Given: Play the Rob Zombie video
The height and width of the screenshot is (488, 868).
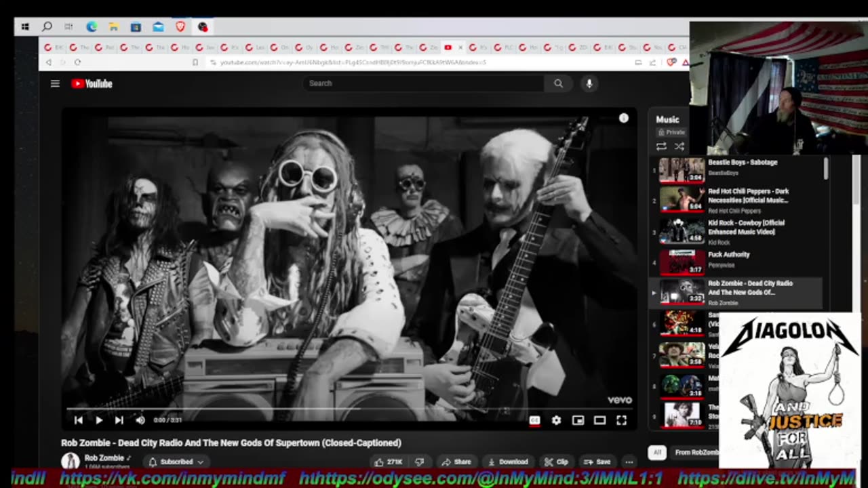Looking at the screenshot, I should click(x=99, y=420).
